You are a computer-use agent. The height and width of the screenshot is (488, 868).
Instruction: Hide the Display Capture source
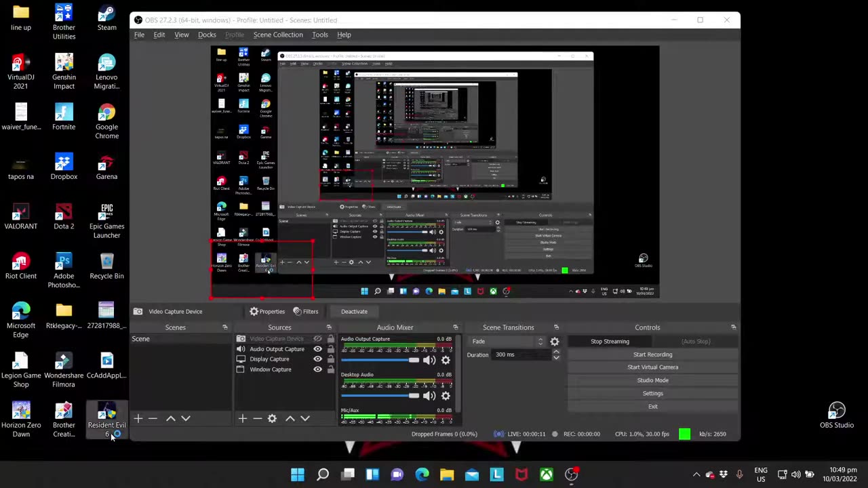pyautogui.click(x=317, y=359)
